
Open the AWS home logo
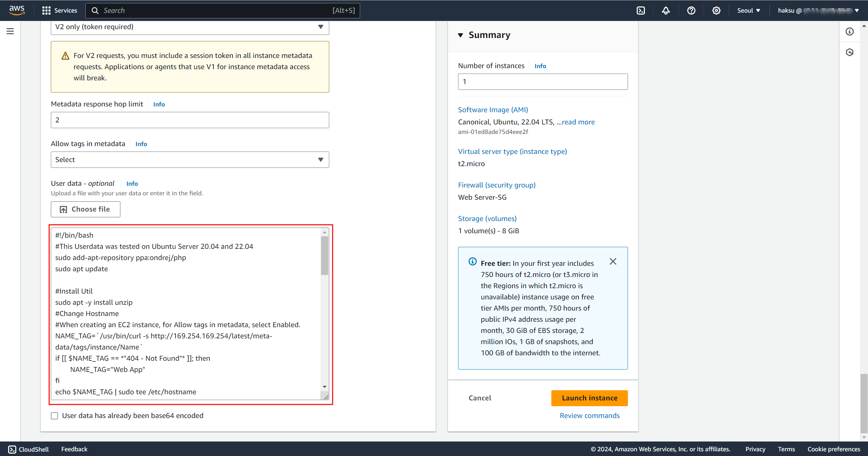17,10
